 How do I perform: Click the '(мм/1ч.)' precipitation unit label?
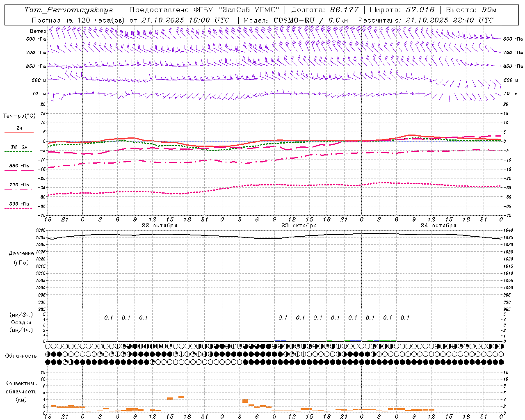pyautogui.click(x=22, y=331)
